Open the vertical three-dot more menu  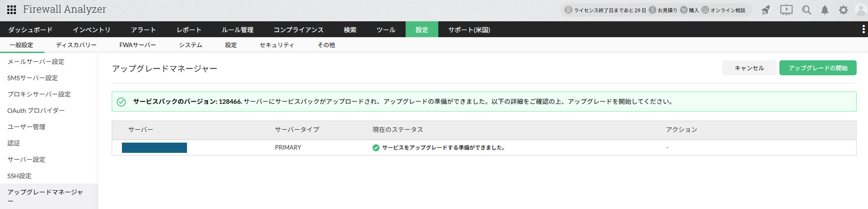point(863,29)
